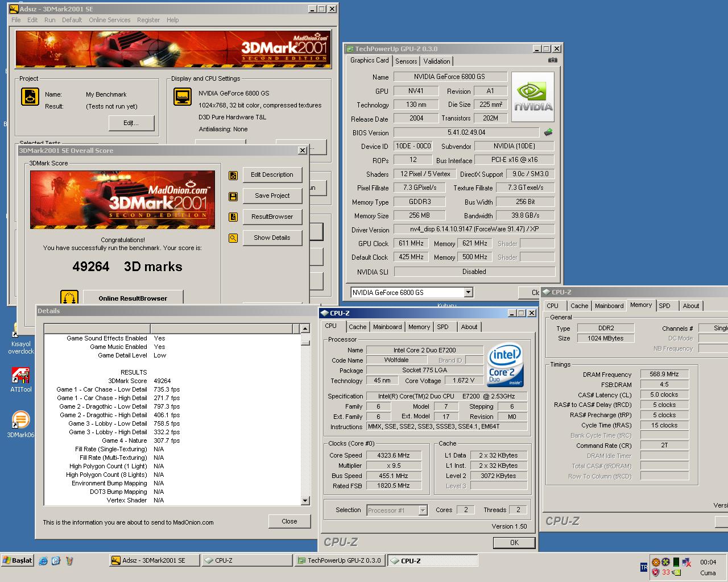Click the Edit... button under Project
728x582 pixels.
tap(131, 123)
